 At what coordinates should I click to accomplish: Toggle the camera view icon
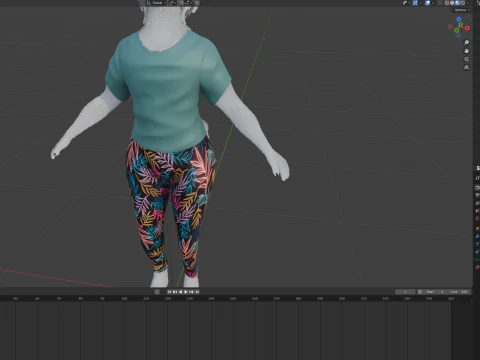[x=467, y=59]
